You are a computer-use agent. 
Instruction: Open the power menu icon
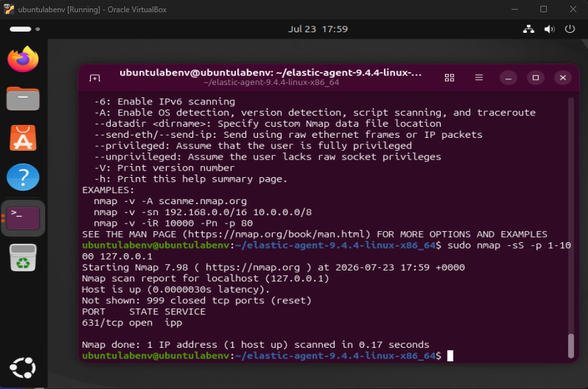pyautogui.click(x=570, y=29)
